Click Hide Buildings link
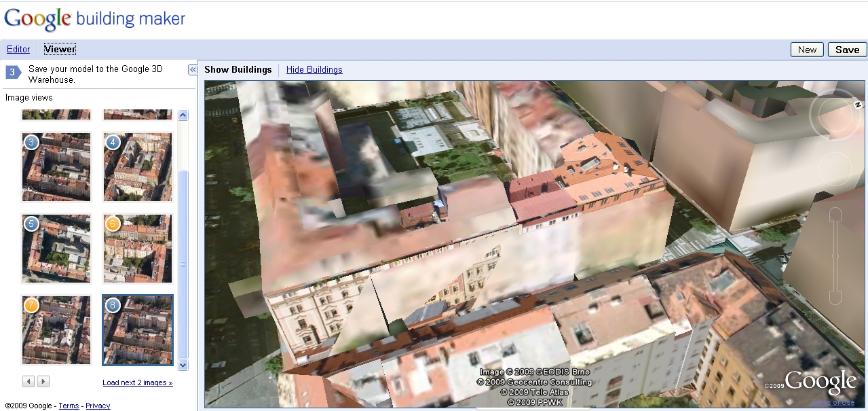Screen dimensions: 868x411 coord(314,69)
